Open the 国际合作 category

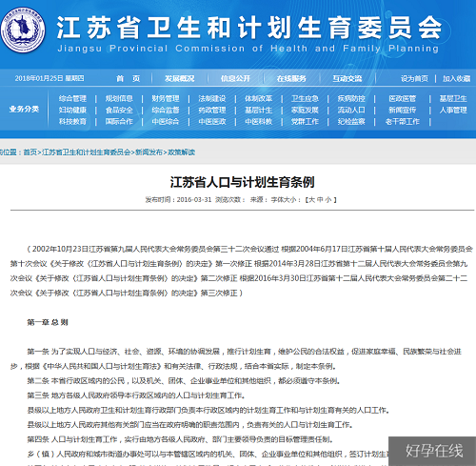[x=119, y=122]
